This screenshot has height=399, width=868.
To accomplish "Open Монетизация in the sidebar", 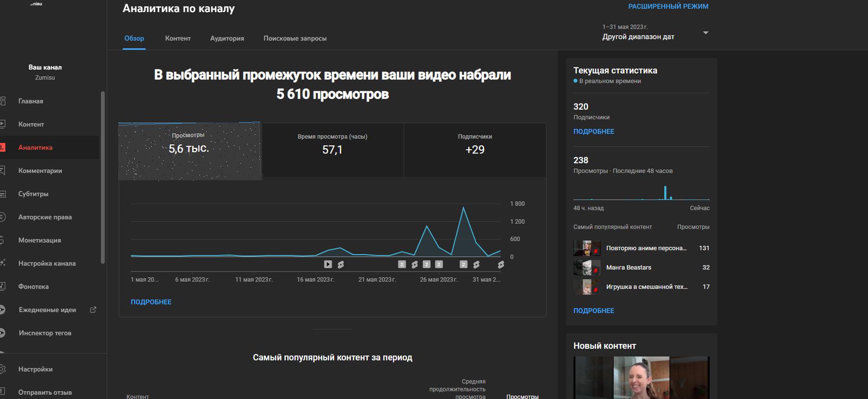I will click(x=48, y=240).
